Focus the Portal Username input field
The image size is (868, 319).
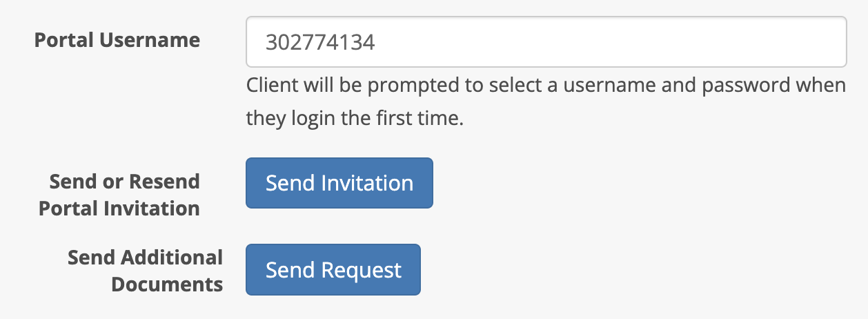click(x=546, y=42)
